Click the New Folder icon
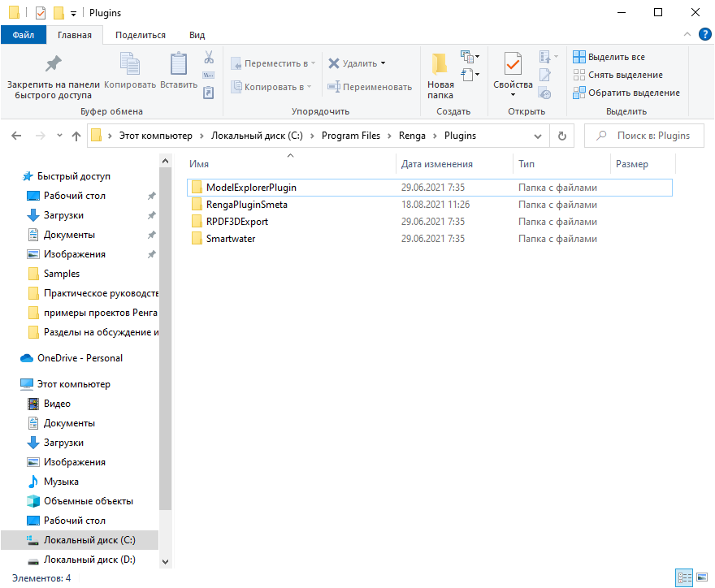Screen dimensions: 715x588 pyautogui.click(x=440, y=65)
